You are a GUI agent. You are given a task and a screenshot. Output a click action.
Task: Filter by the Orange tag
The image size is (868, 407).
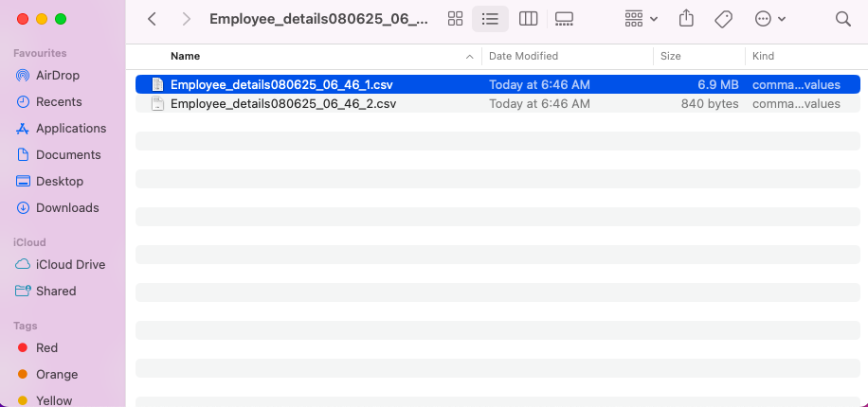click(57, 375)
